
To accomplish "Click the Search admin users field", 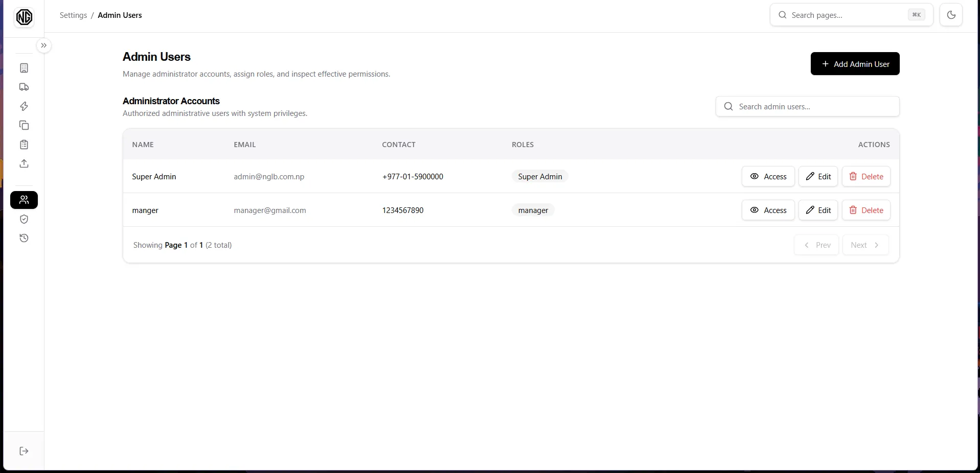I will click(807, 106).
